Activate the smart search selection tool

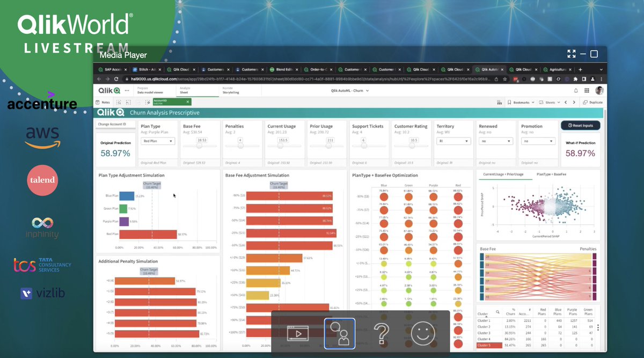point(119,102)
